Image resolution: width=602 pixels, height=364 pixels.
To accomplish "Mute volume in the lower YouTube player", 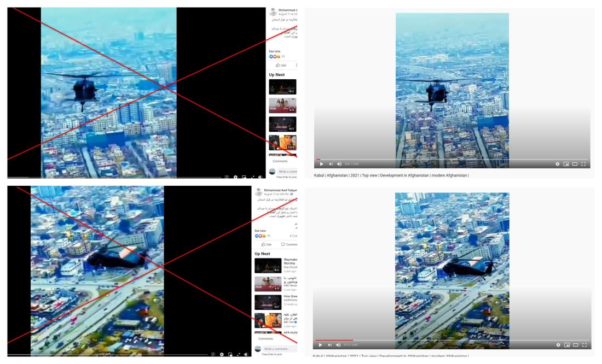I will coord(338,345).
